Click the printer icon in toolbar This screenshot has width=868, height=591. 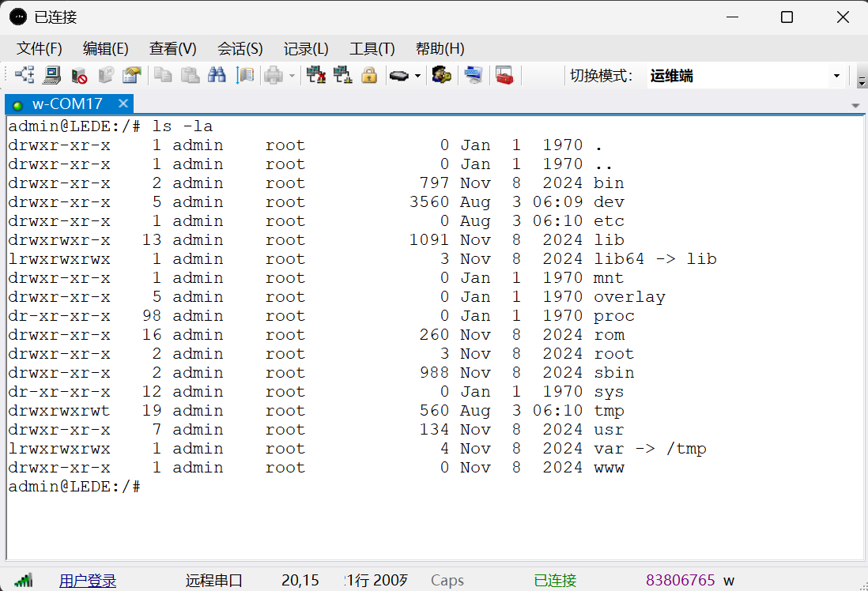[274, 76]
